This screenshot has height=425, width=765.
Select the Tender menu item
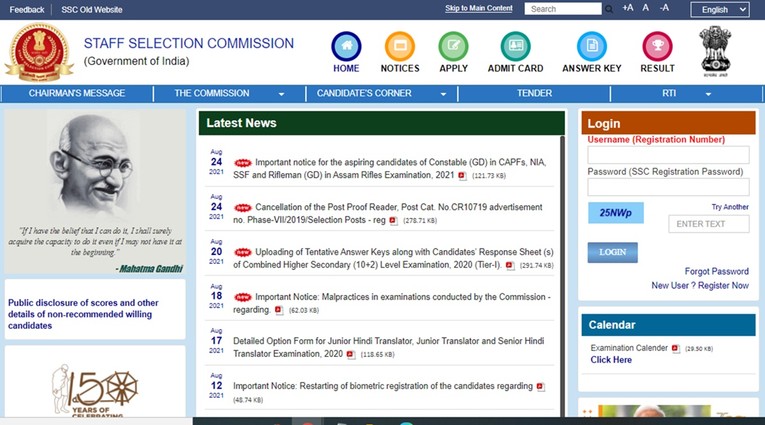coord(534,93)
